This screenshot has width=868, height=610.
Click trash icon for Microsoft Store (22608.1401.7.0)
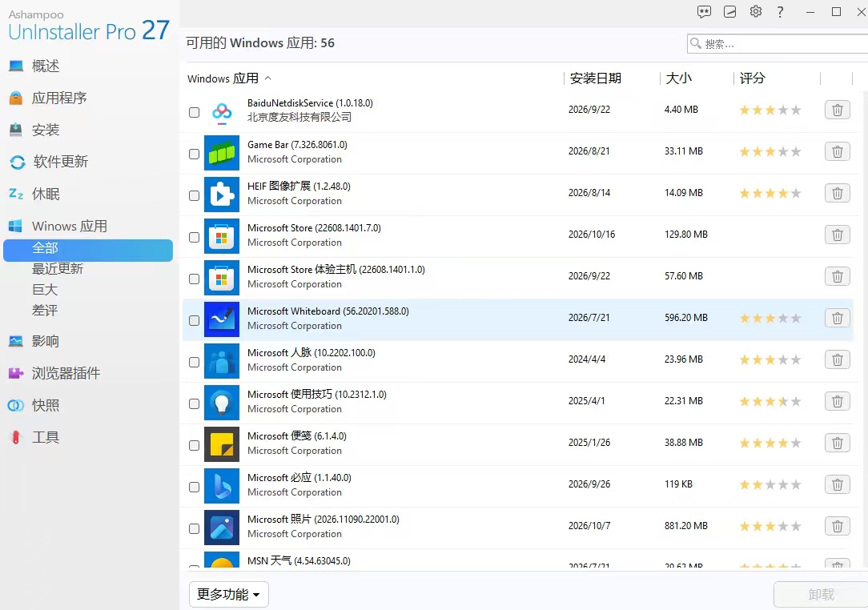[x=837, y=235]
